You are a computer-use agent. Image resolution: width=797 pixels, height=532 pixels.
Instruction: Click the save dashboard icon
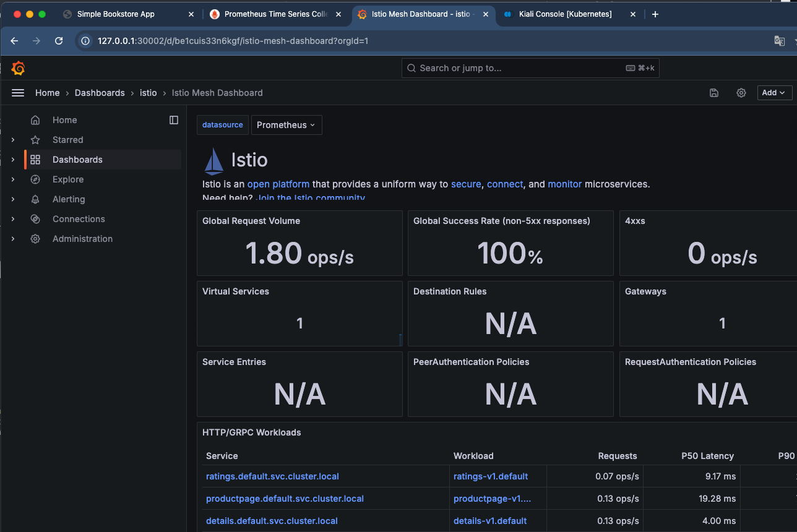click(x=714, y=93)
